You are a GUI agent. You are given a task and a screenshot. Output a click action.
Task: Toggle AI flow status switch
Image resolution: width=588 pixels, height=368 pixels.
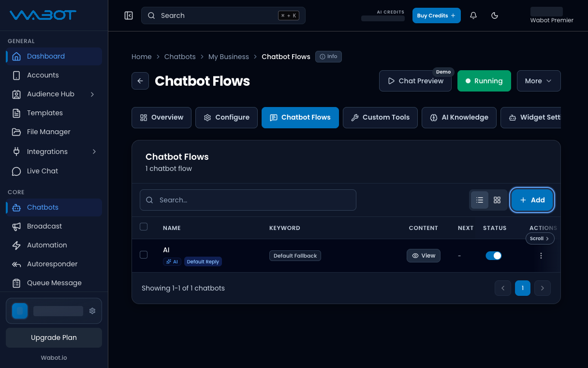tap(494, 256)
